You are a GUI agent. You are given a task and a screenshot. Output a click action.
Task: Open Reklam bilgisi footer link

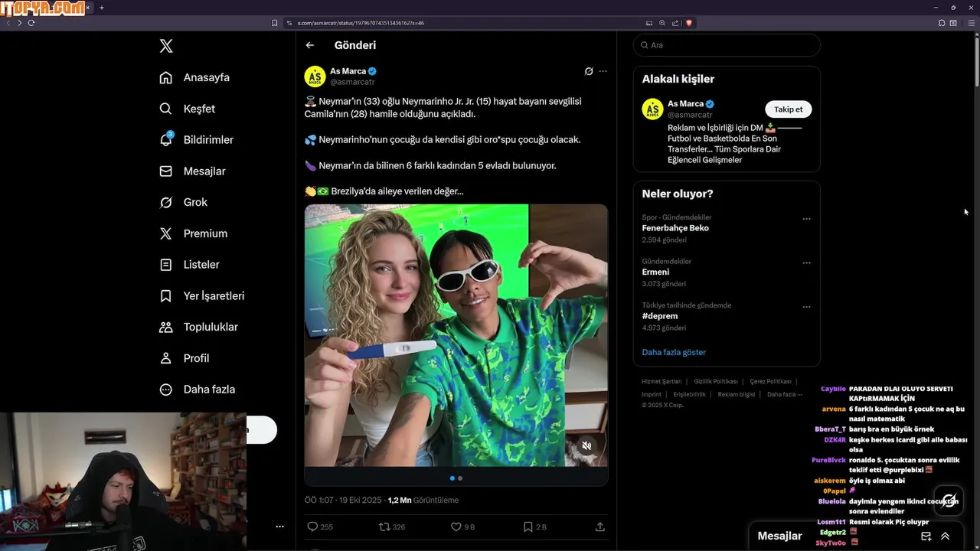[x=736, y=394]
